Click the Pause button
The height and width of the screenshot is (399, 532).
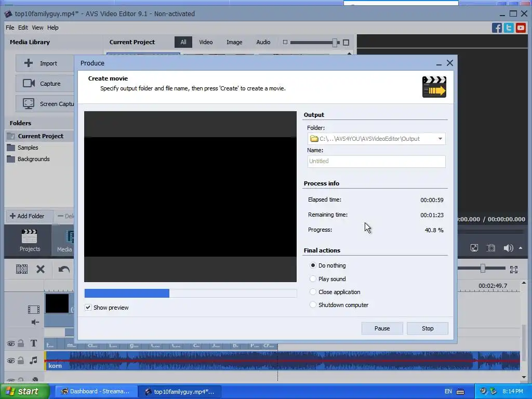[x=382, y=328]
